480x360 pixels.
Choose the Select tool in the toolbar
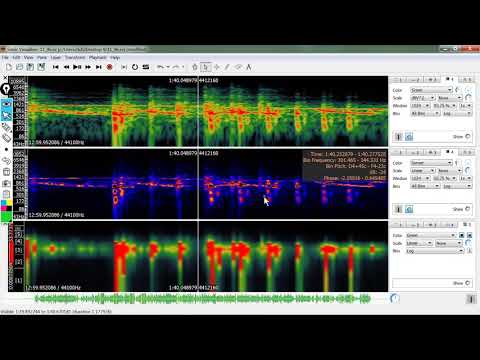(x=206, y=67)
